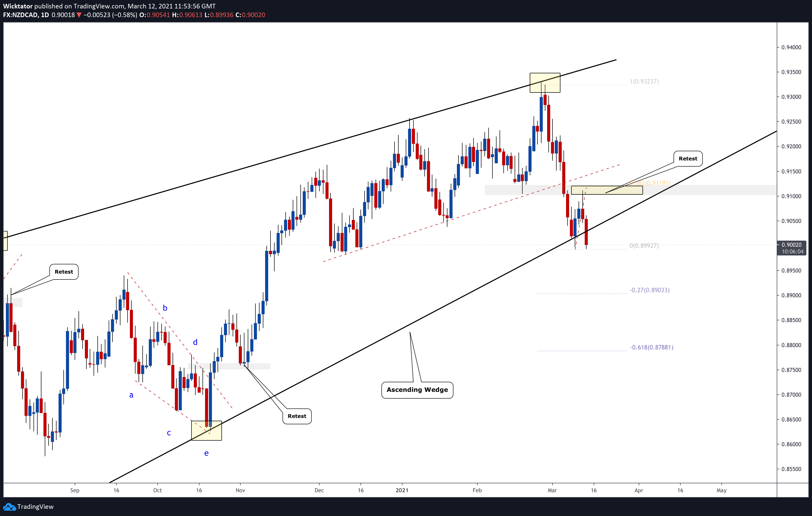
Task: Click the 0.94000 price axis label
Action: (791, 47)
